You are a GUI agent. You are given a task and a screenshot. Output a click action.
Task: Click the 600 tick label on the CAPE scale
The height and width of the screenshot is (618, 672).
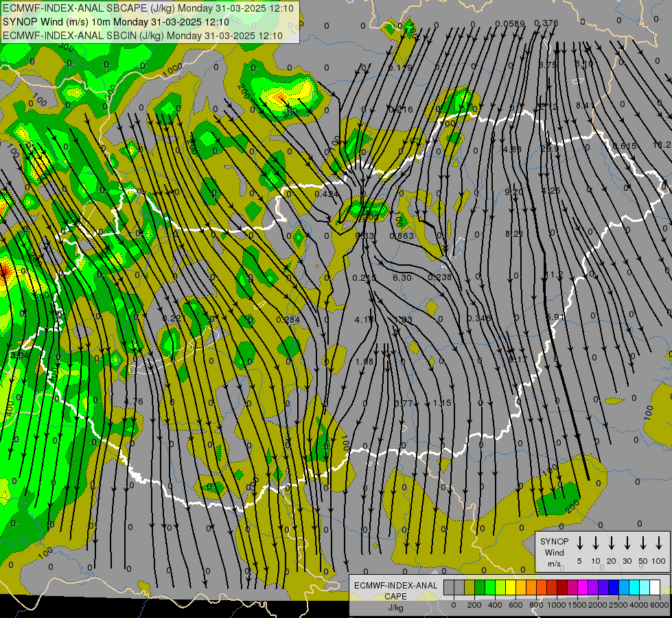(515, 605)
